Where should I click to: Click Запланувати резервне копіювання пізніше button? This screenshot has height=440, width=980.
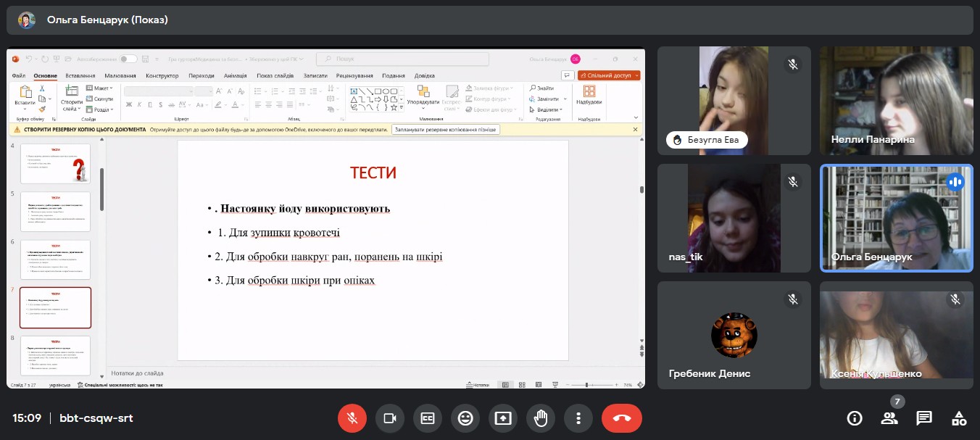click(x=446, y=130)
